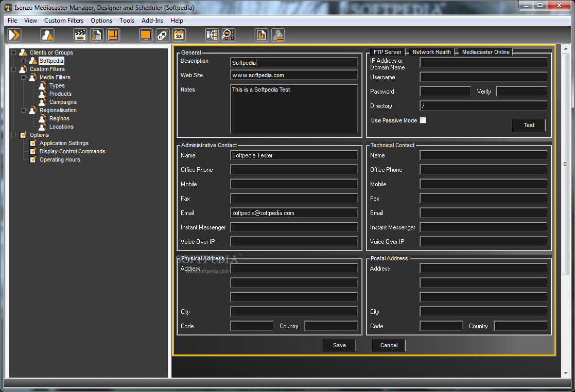
Task: Collapse the Regionalisation tree node
Action: point(24,110)
